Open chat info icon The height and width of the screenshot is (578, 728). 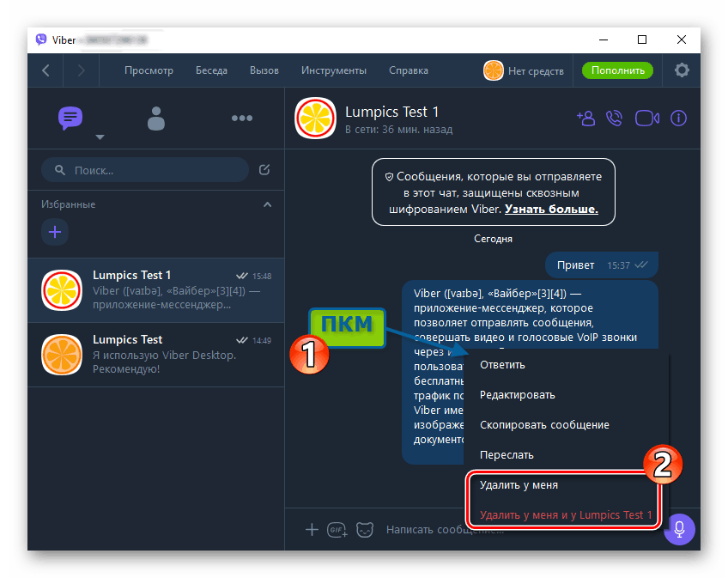click(x=678, y=118)
